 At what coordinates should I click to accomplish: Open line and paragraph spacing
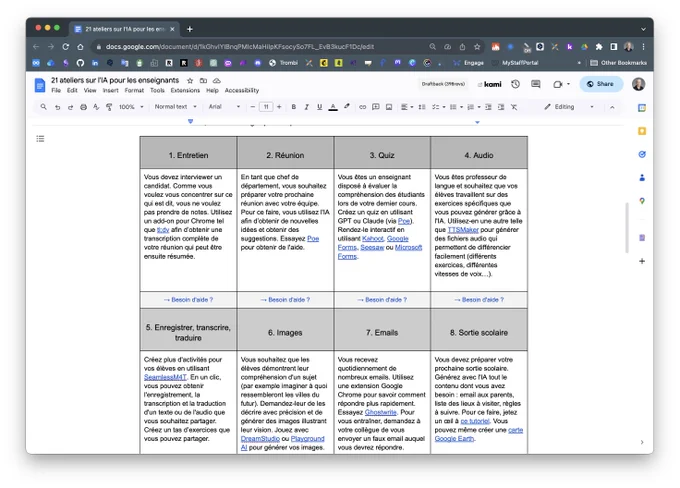[x=422, y=107]
